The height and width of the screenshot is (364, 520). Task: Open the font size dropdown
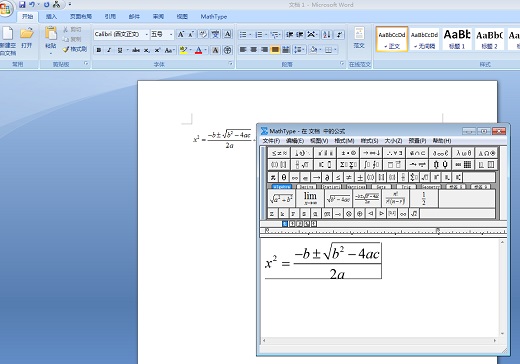tap(171, 34)
